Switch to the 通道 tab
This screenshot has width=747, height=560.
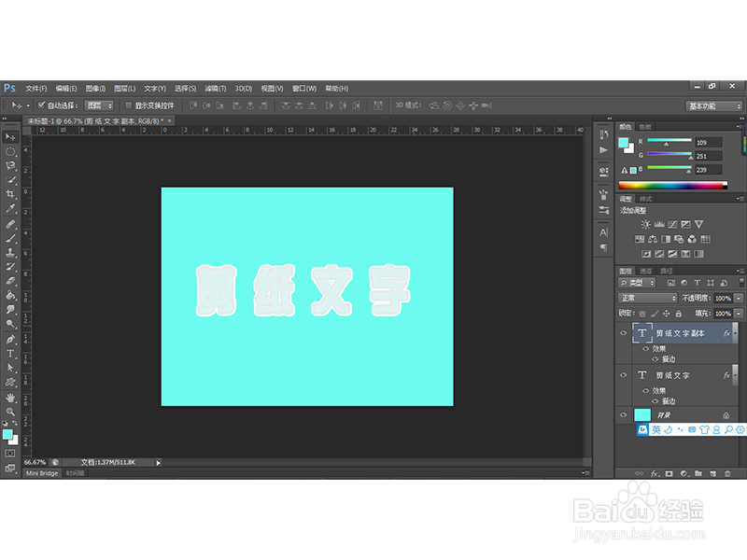645,271
